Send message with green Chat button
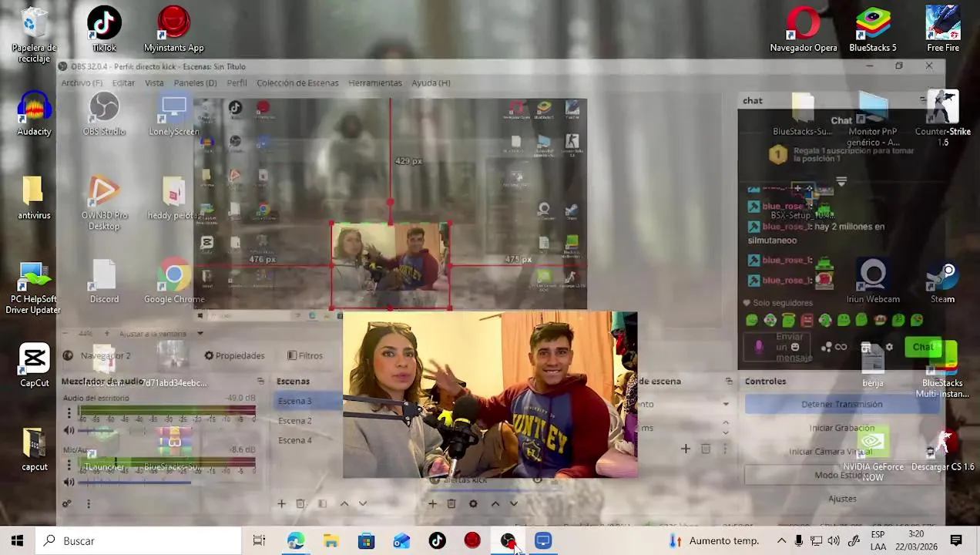980x555 pixels. pos(923,347)
